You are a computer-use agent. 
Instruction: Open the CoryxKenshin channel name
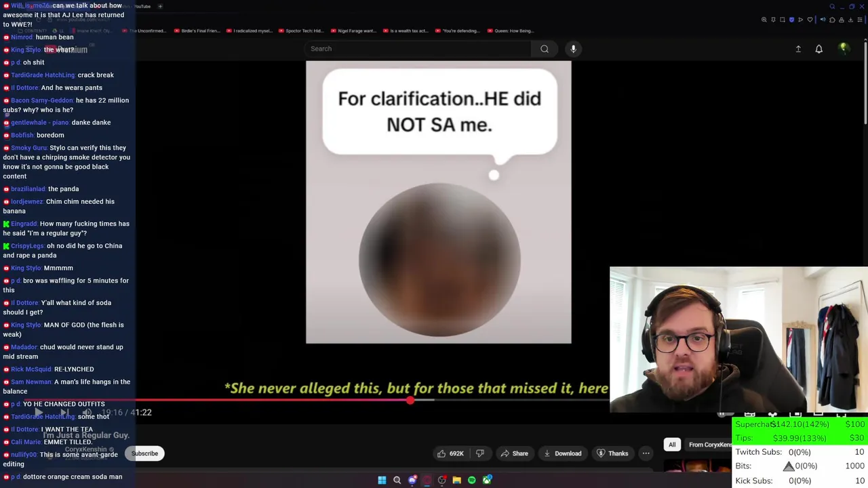click(86, 449)
